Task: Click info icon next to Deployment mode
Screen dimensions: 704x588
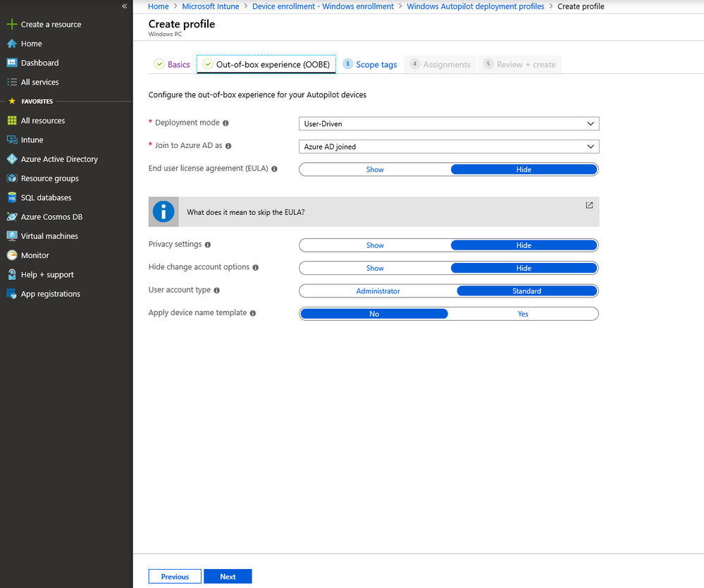Action: click(x=226, y=123)
